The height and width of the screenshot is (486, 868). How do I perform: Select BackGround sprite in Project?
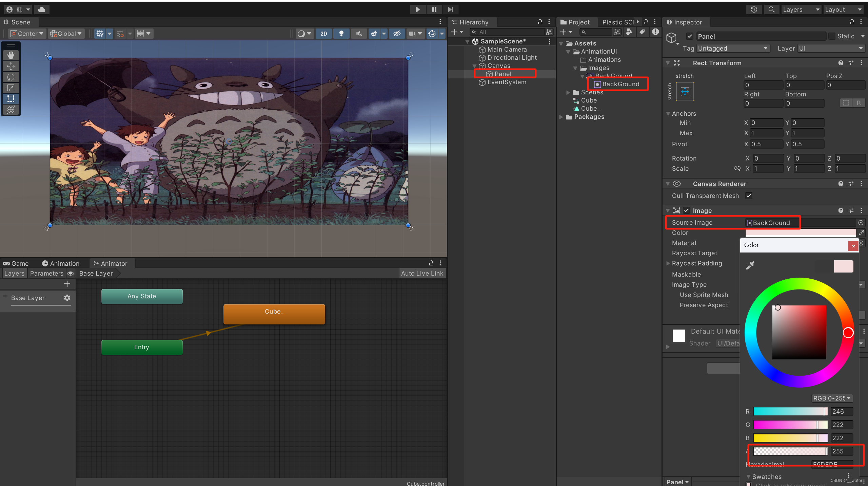tap(620, 84)
